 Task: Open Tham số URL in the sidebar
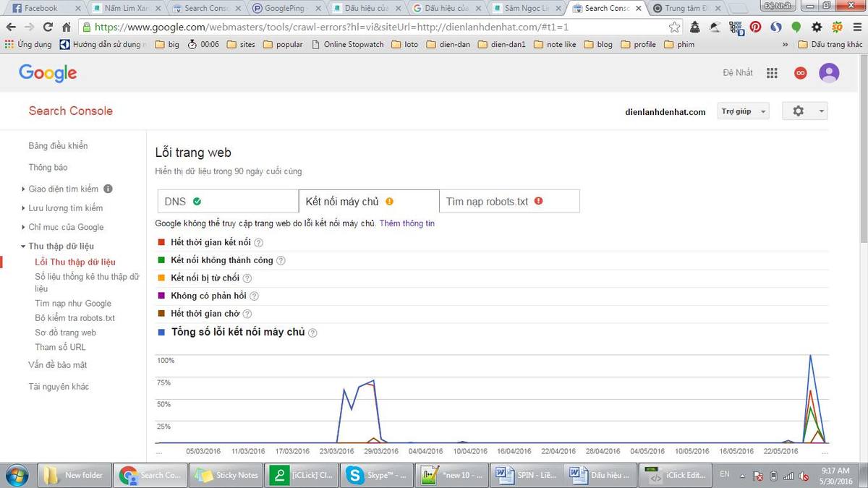click(x=61, y=347)
